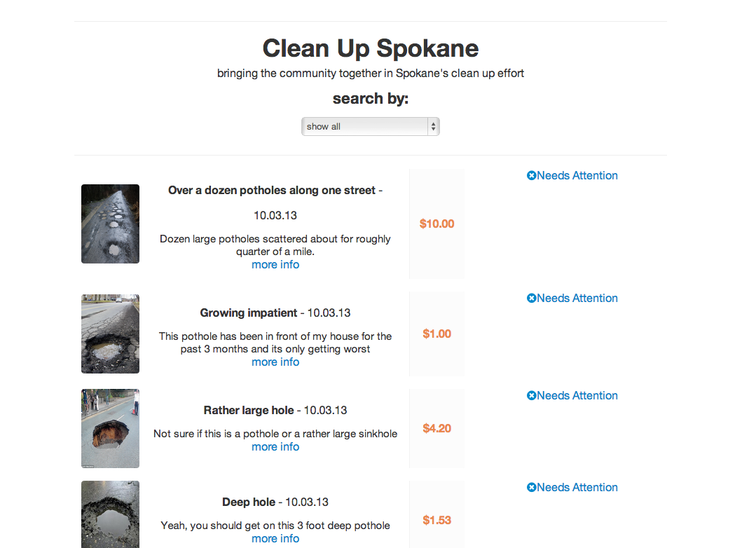Click the status icon for Deep hole report

point(531,488)
